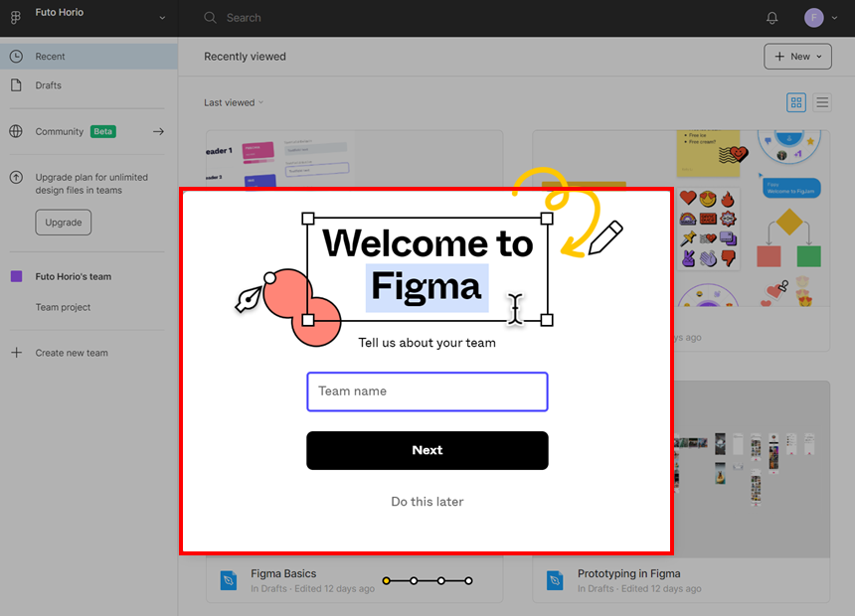
Task: Expand the Last viewed sort dropdown
Action: (234, 102)
